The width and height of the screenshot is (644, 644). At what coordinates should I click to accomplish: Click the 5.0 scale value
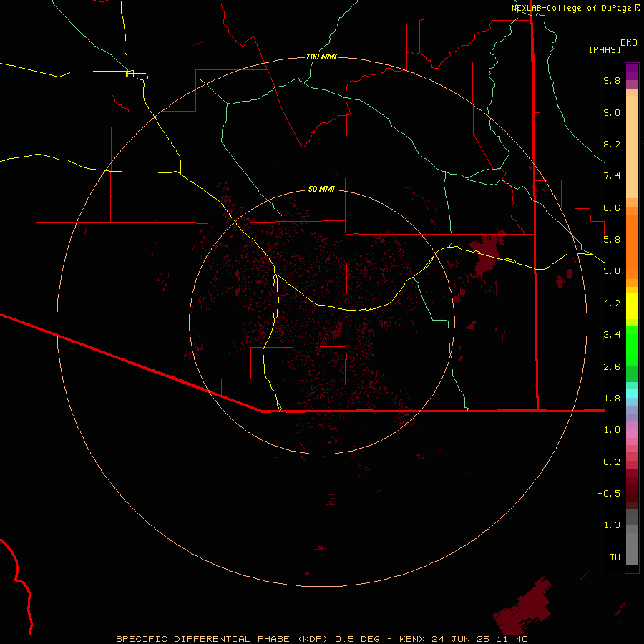coord(612,271)
